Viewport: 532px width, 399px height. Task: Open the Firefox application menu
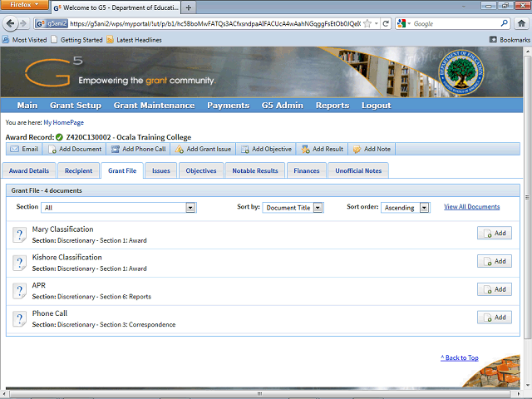[24, 5]
